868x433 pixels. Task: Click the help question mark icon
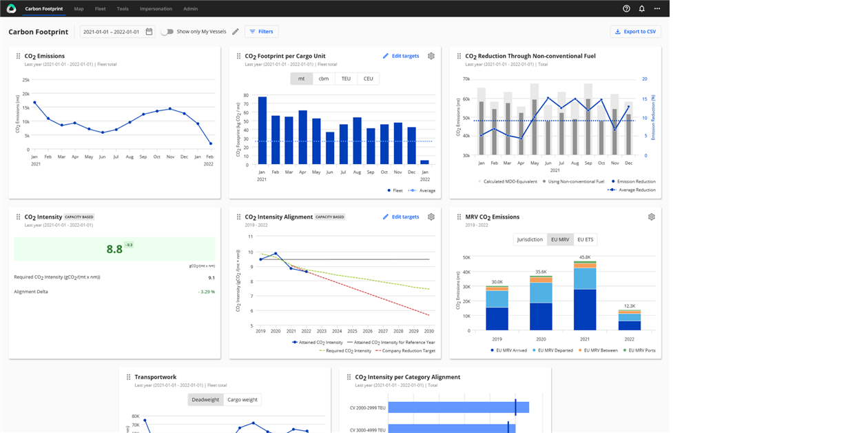[626, 8]
